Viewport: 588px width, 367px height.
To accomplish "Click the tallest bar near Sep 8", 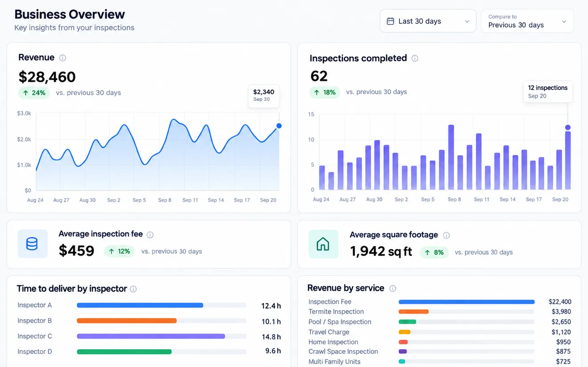I will [451, 157].
